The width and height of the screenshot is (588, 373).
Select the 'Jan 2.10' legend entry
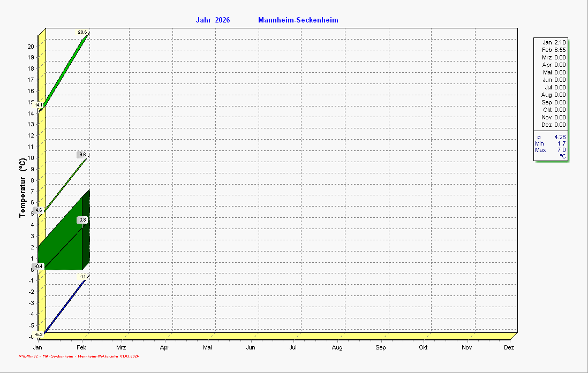click(553, 42)
